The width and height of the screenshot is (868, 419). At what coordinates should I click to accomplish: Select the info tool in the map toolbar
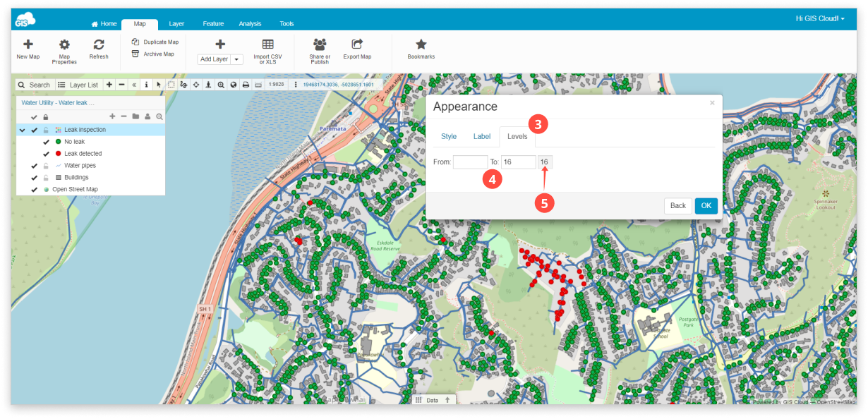(146, 84)
